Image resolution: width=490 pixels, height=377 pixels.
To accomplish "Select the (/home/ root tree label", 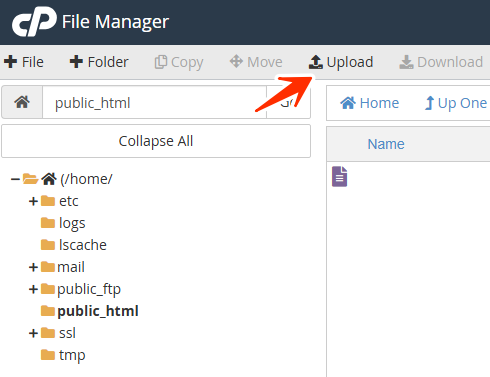I will 86,179.
